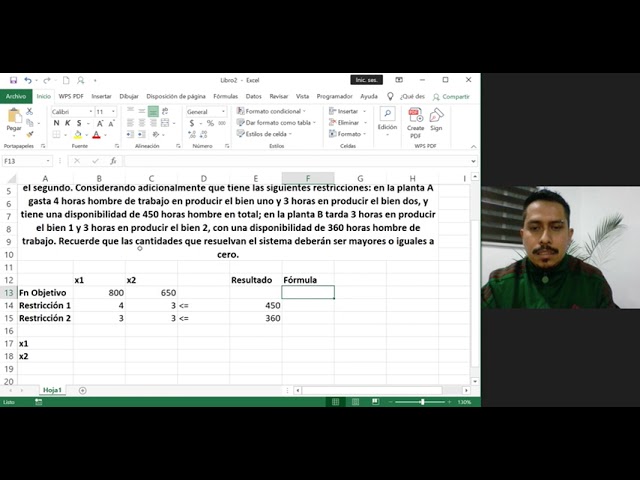Switch to the Disposición de página tab
Screen dimensions: 640x480
[176, 96]
